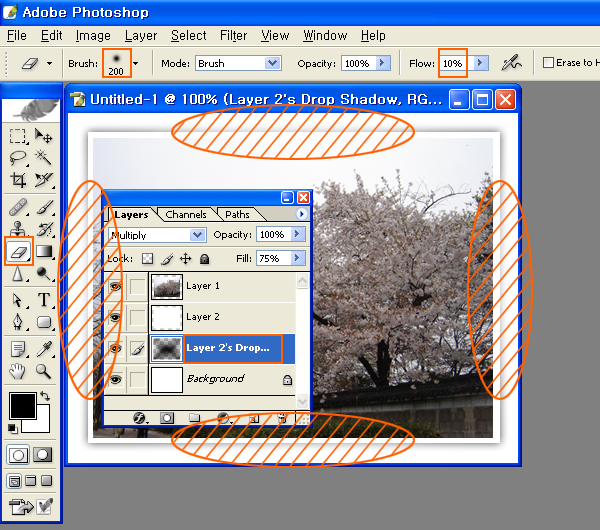This screenshot has width=600, height=530.
Task: Toggle visibility of Layer 2's Drop Shadow
Action: tap(115, 348)
